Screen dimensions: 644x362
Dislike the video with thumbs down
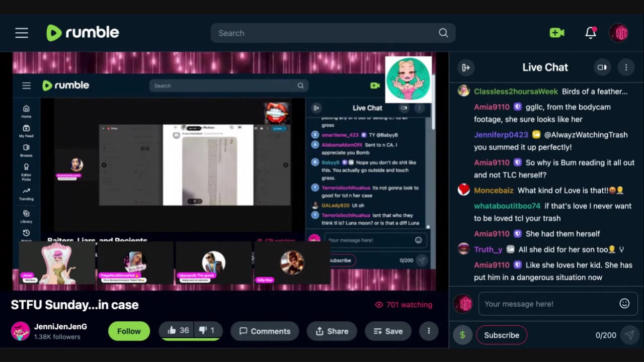click(207, 330)
